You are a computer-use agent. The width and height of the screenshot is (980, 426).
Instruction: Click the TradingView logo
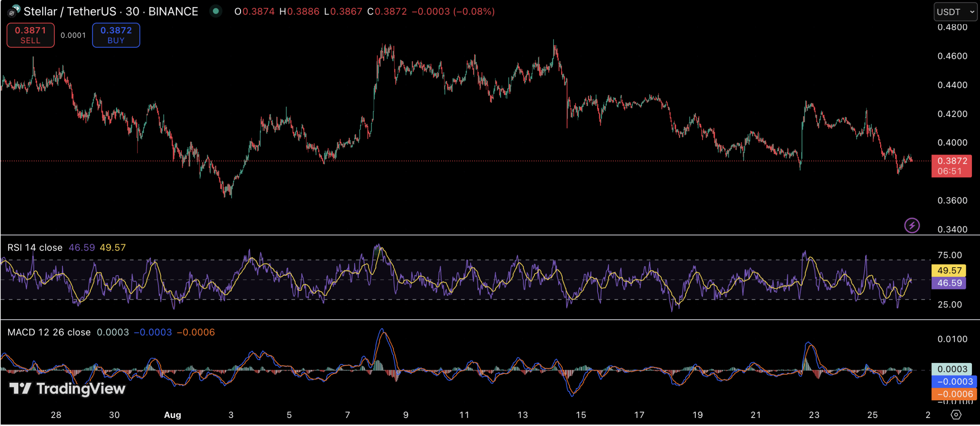(x=67, y=389)
